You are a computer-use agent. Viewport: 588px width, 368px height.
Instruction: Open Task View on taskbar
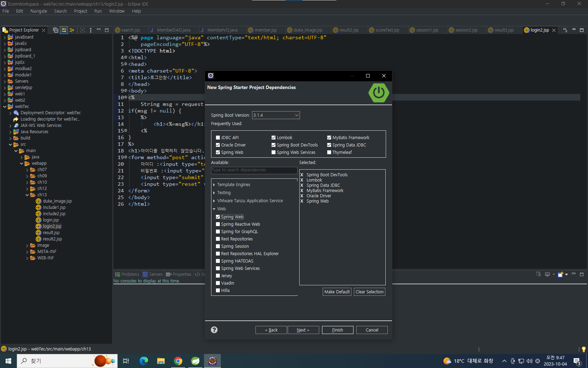pyautogui.click(x=126, y=361)
